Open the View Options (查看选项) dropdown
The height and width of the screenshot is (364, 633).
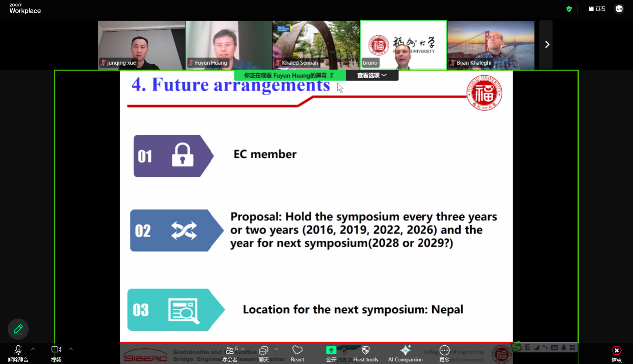(x=372, y=75)
